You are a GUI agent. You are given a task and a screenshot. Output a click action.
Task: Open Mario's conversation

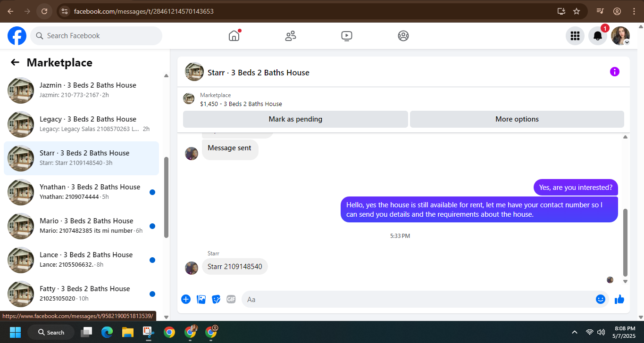pos(81,226)
